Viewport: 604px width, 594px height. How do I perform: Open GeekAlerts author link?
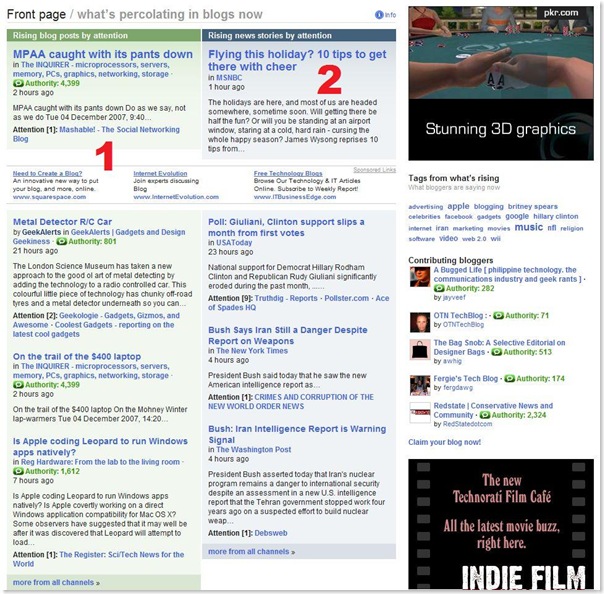(42, 232)
